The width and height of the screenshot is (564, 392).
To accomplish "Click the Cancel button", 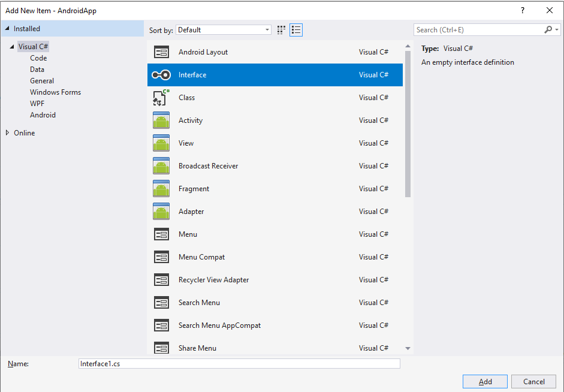I will (x=534, y=382).
